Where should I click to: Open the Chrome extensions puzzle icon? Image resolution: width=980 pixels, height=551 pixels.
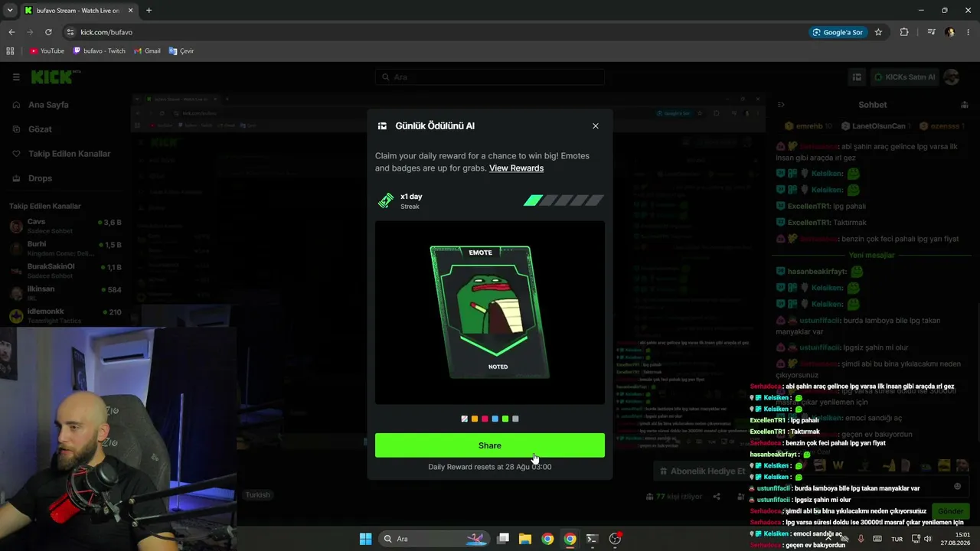coord(904,32)
